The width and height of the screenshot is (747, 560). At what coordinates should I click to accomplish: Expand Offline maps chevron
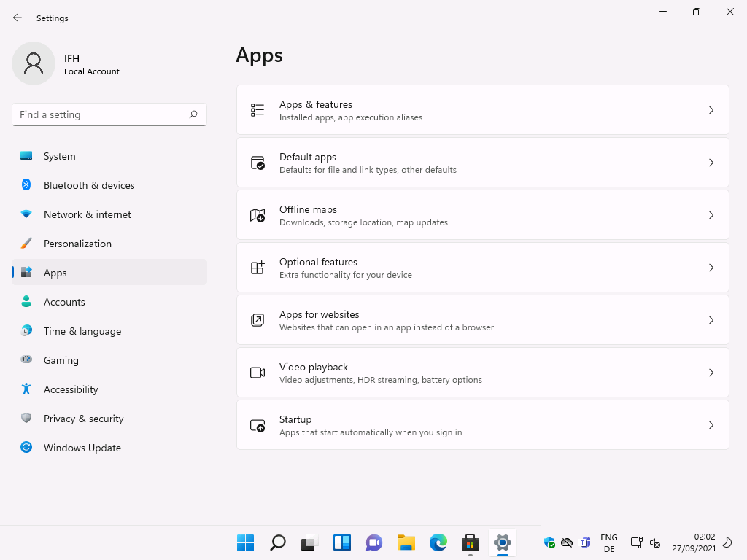(x=711, y=215)
